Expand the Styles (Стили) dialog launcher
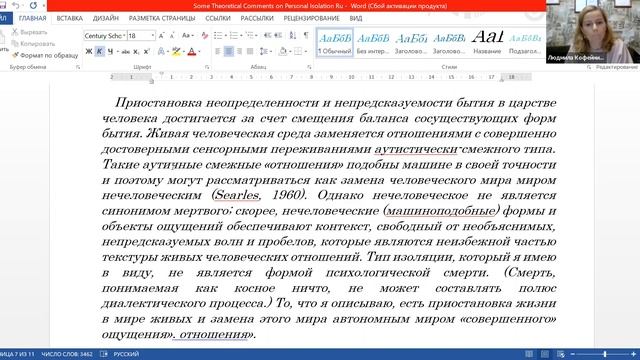Viewport: 640px width, 360px height. (x=589, y=67)
